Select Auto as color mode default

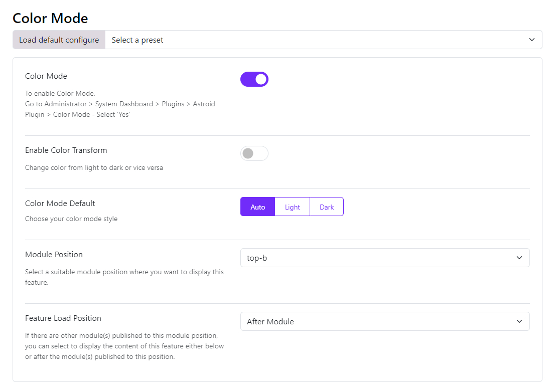click(257, 207)
